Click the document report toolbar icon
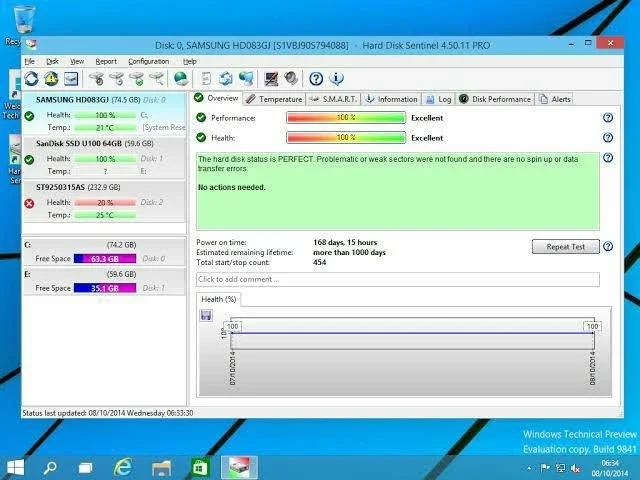Image resolution: width=640 pixels, height=480 pixels. pos(206,78)
